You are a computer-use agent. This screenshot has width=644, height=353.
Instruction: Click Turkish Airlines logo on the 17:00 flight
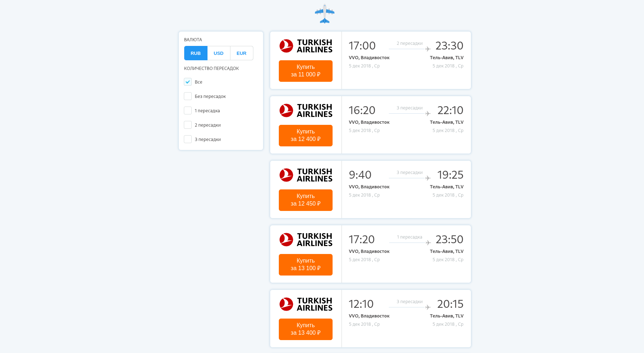click(x=306, y=46)
